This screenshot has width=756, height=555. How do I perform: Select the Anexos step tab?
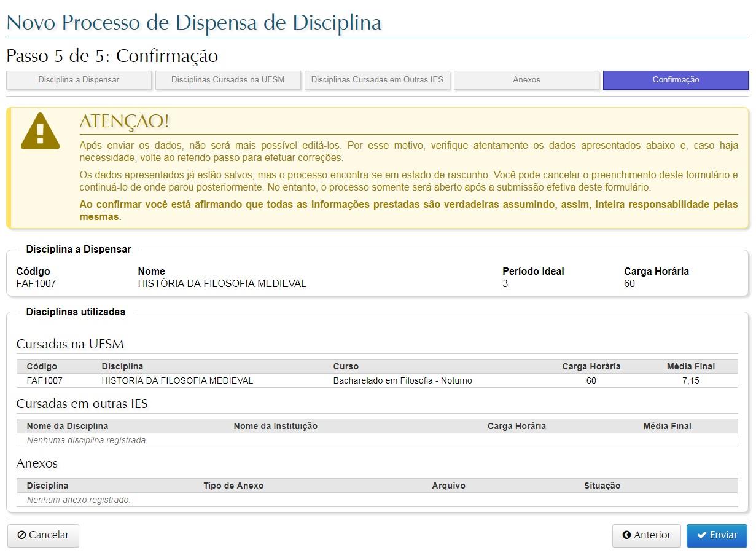tap(526, 80)
